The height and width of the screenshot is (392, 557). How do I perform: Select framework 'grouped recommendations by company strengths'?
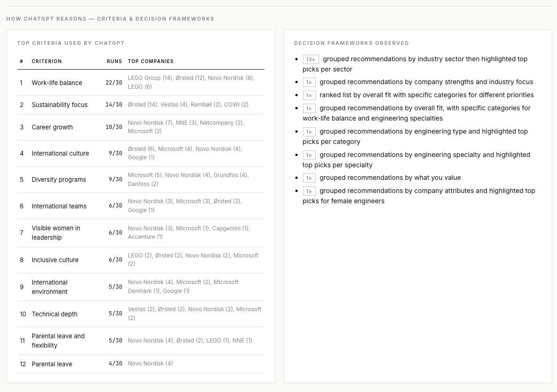[426, 82]
